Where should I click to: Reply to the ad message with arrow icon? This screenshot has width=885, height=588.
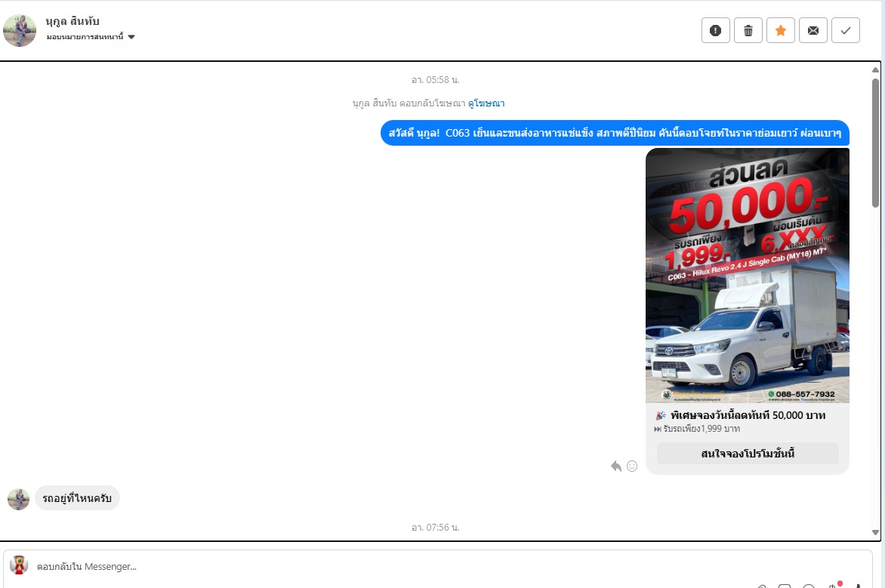click(x=615, y=466)
